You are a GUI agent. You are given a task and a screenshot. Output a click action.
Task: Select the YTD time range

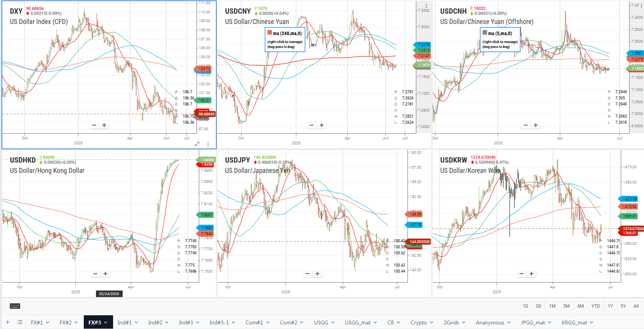(596, 306)
